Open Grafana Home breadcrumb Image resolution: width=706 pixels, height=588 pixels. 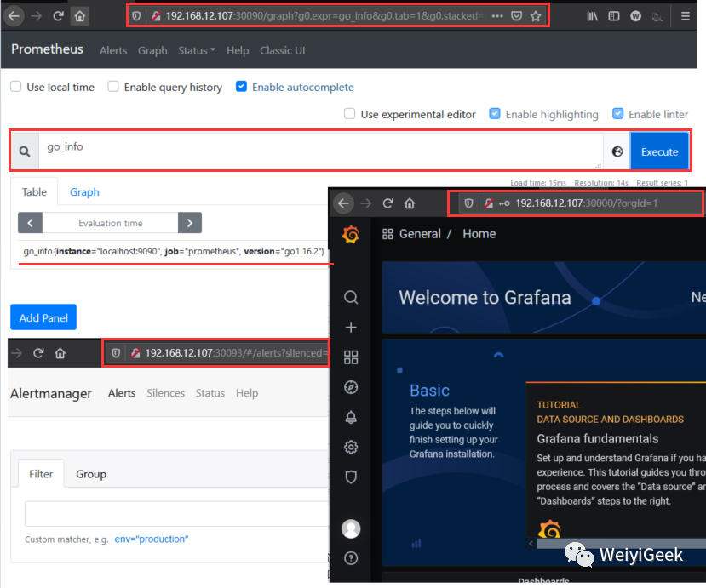[479, 234]
